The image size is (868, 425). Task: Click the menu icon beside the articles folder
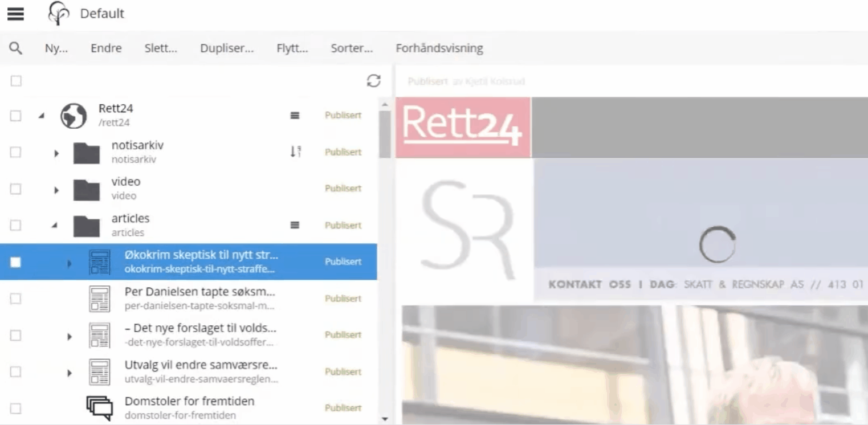pyautogui.click(x=295, y=224)
